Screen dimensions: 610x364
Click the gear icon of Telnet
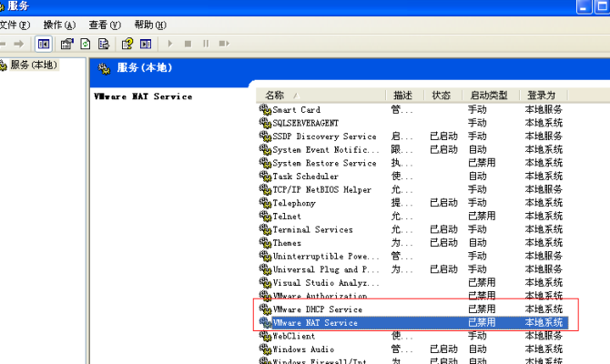(x=265, y=217)
